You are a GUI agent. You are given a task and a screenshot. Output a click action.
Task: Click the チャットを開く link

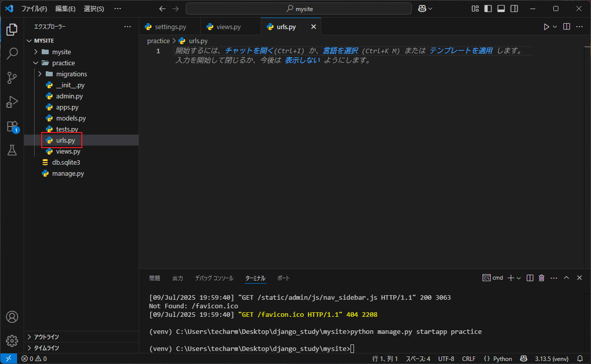[x=249, y=51]
